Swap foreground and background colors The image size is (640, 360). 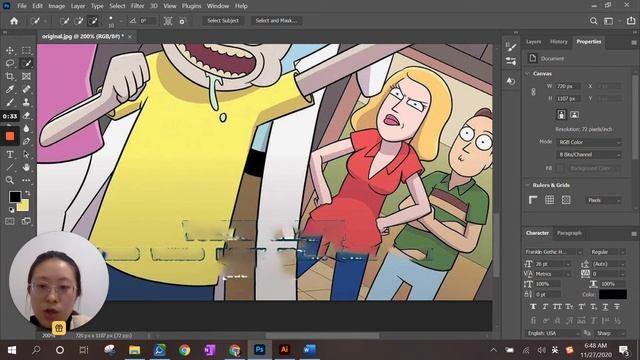click(x=27, y=193)
